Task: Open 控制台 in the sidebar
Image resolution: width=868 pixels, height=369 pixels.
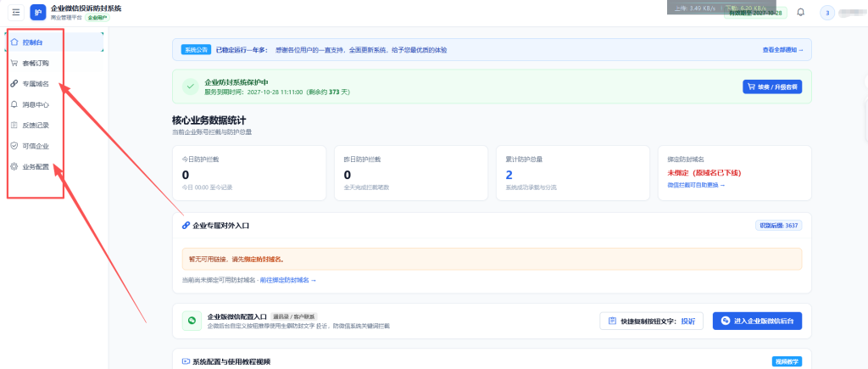Action: (55, 42)
